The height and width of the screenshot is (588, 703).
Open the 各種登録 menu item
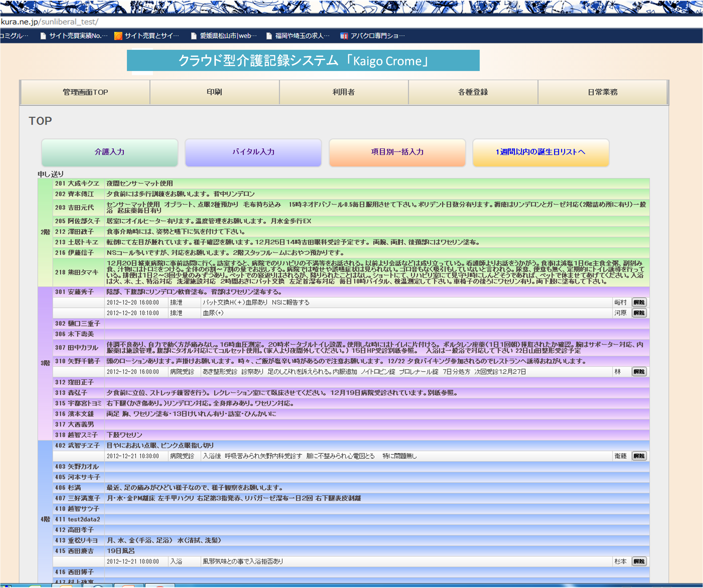click(473, 92)
